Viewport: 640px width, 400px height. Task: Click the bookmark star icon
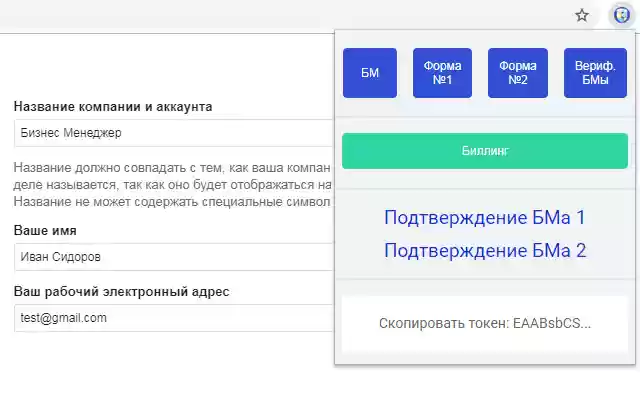[x=582, y=16]
